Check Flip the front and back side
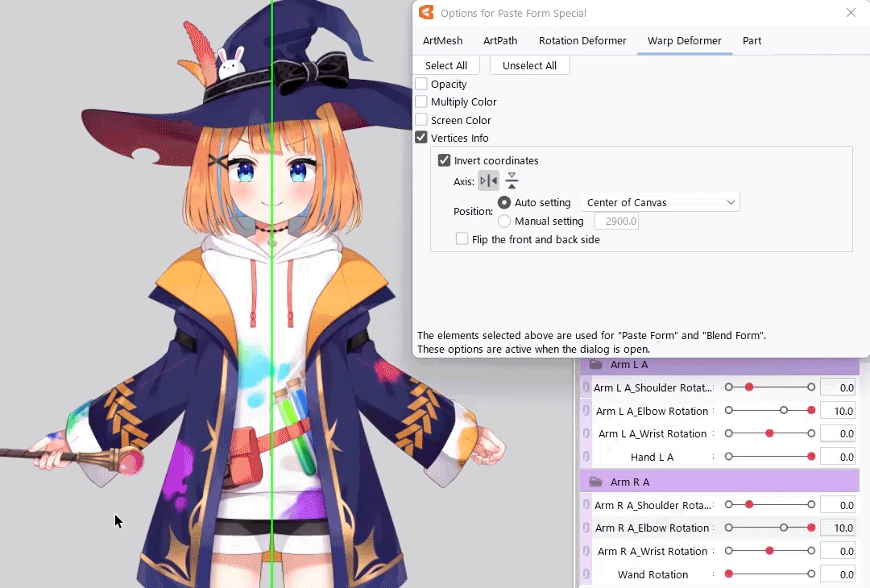 pyautogui.click(x=462, y=239)
